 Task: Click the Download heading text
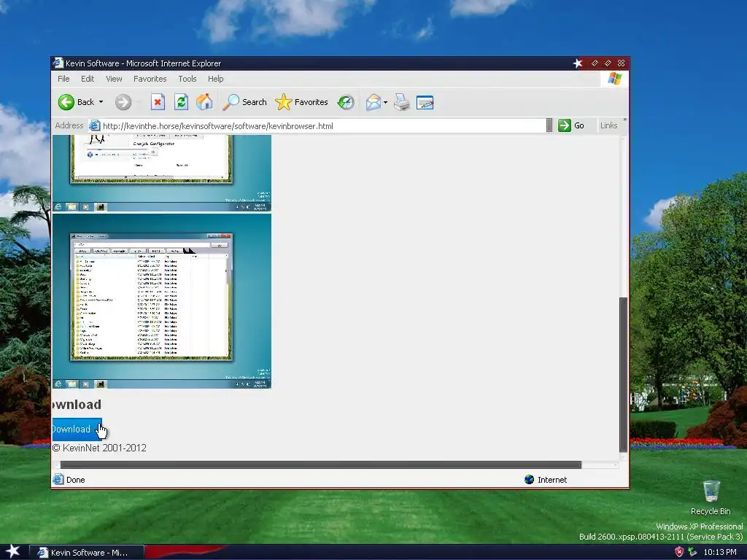pos(77,404)
